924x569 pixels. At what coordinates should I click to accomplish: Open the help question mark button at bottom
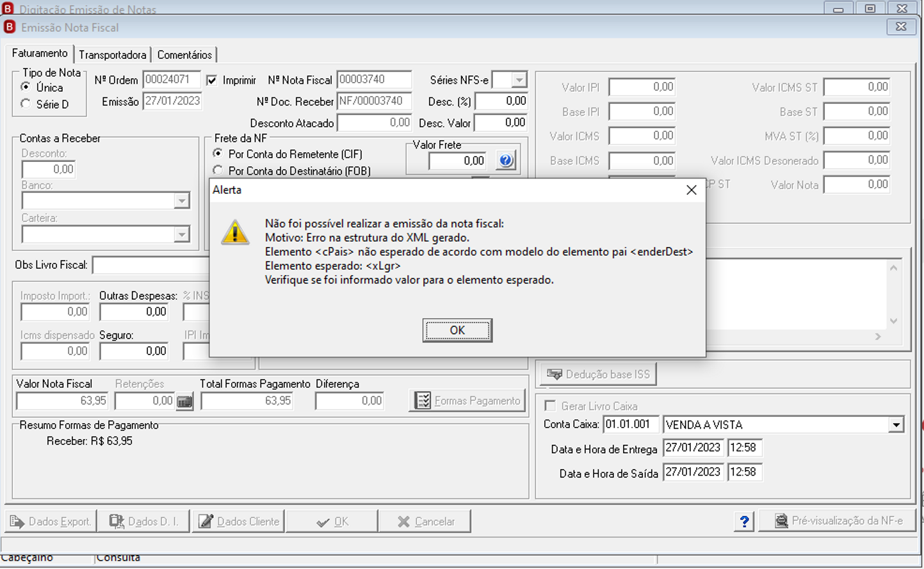[744, 522]
